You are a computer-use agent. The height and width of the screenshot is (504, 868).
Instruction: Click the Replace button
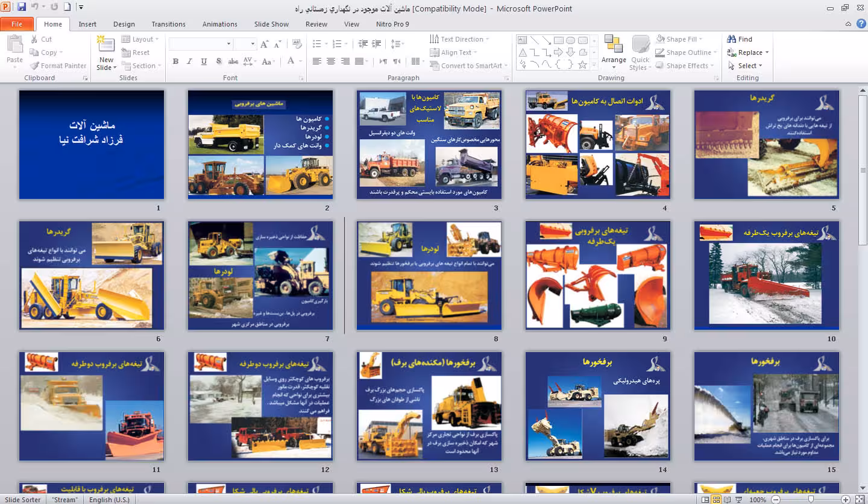click(748, 52)
